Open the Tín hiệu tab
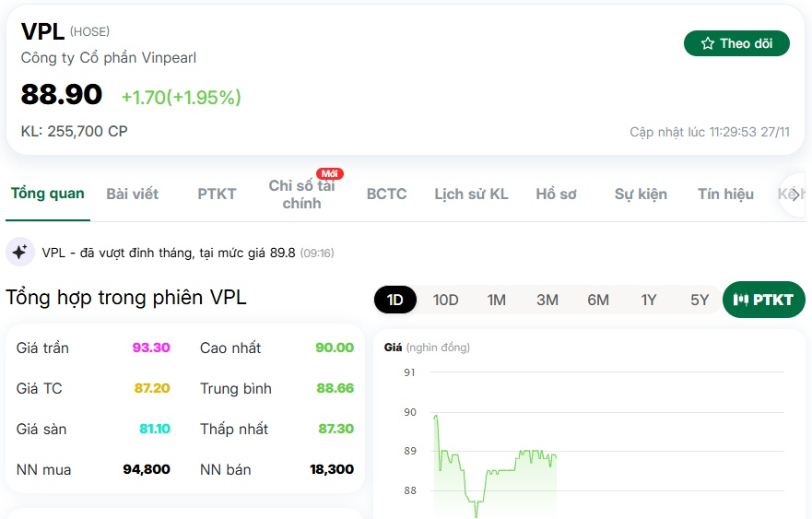 (x=725, y=195)
